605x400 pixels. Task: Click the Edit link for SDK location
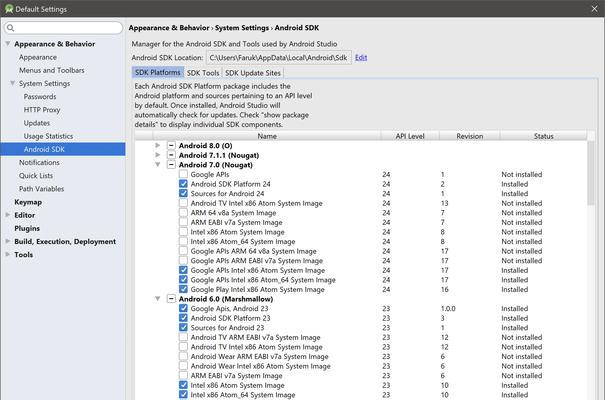coord(361,58)
